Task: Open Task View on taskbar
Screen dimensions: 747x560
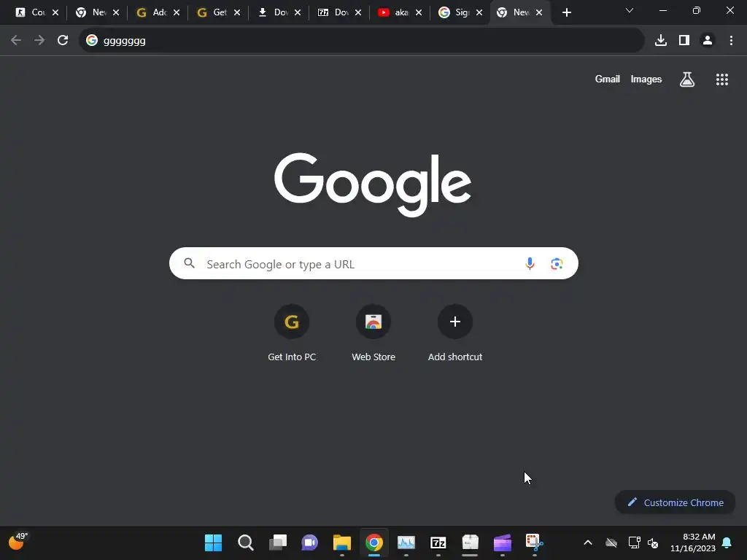Action: pyautogui.click(x=278, y=542)
